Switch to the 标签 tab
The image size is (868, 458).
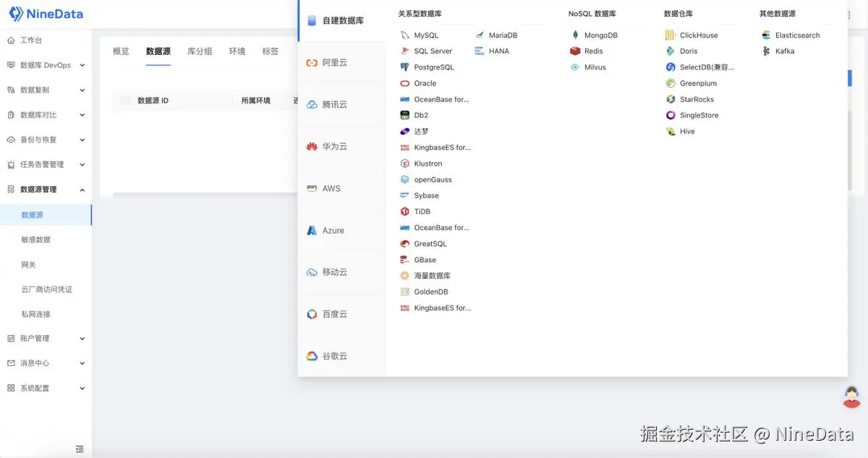[x=271, y=51]
